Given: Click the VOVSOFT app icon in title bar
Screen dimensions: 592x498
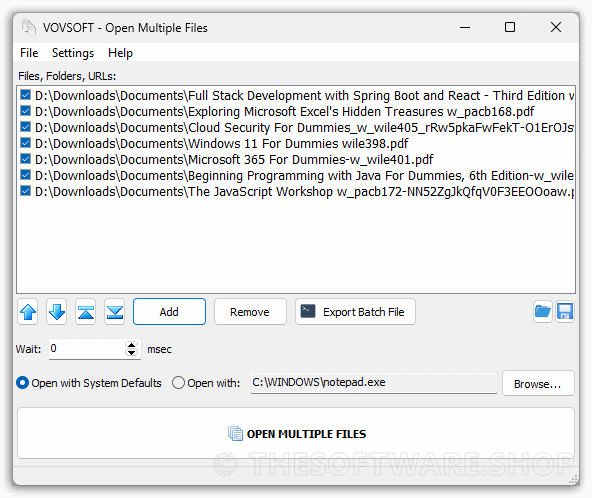Looking at the screenshot, I should pos(28,28).
